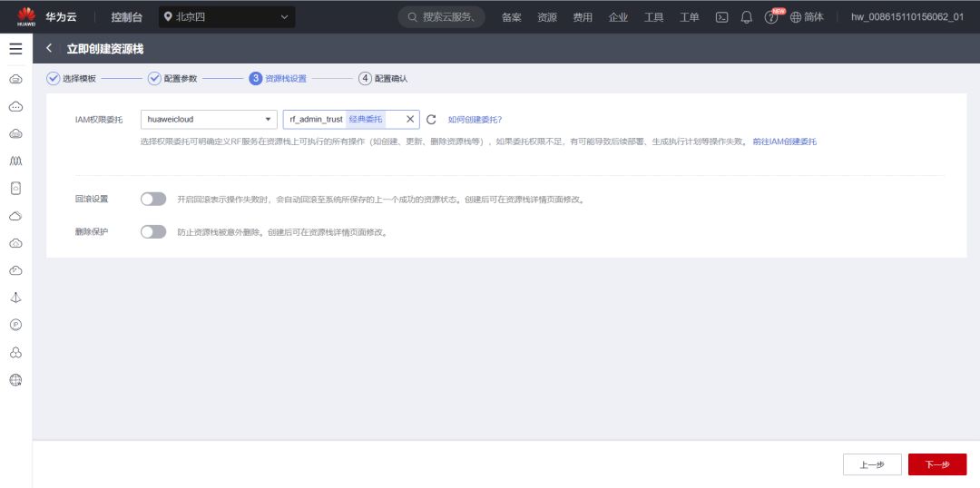Open the 如何创建委托? link
980x488 pixels.
click(475, 120)
